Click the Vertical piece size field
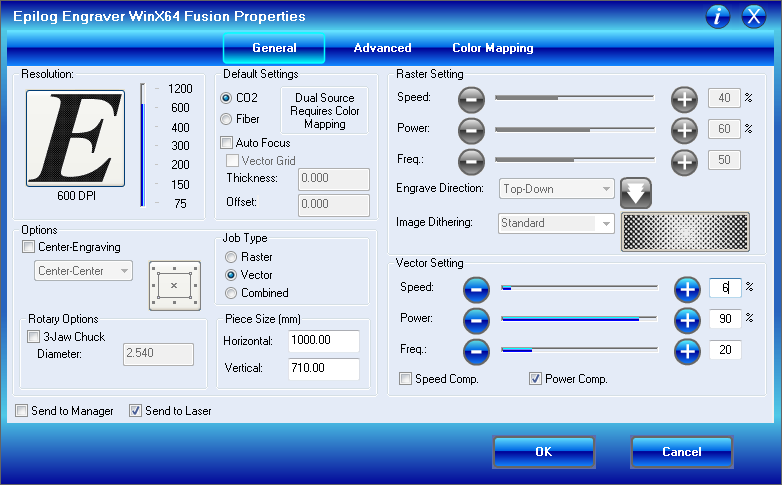The height and width of the screenshot is (485, 782). [324, 369]
